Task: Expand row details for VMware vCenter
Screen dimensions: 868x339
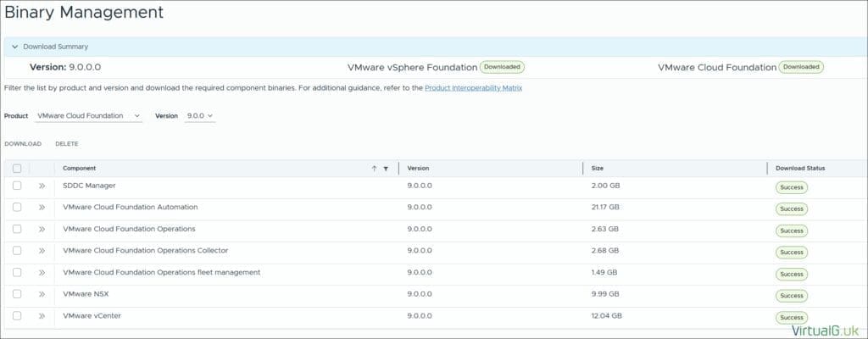Action: [42, 316]
